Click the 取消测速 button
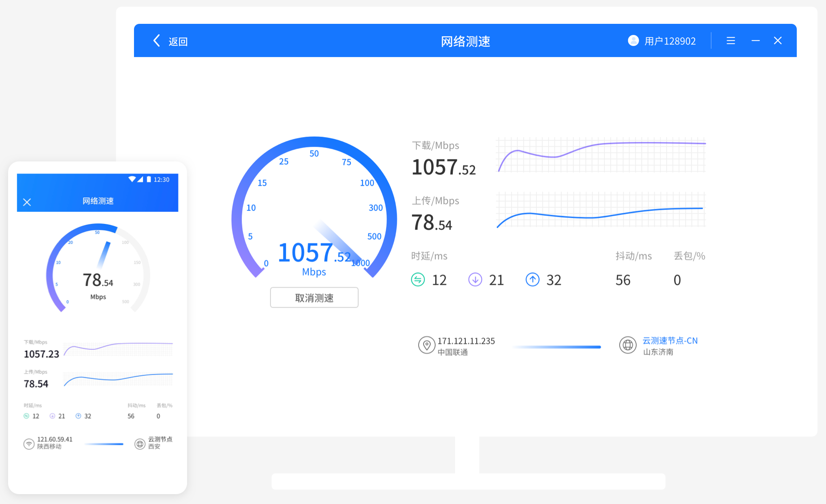 coord(314,298)
